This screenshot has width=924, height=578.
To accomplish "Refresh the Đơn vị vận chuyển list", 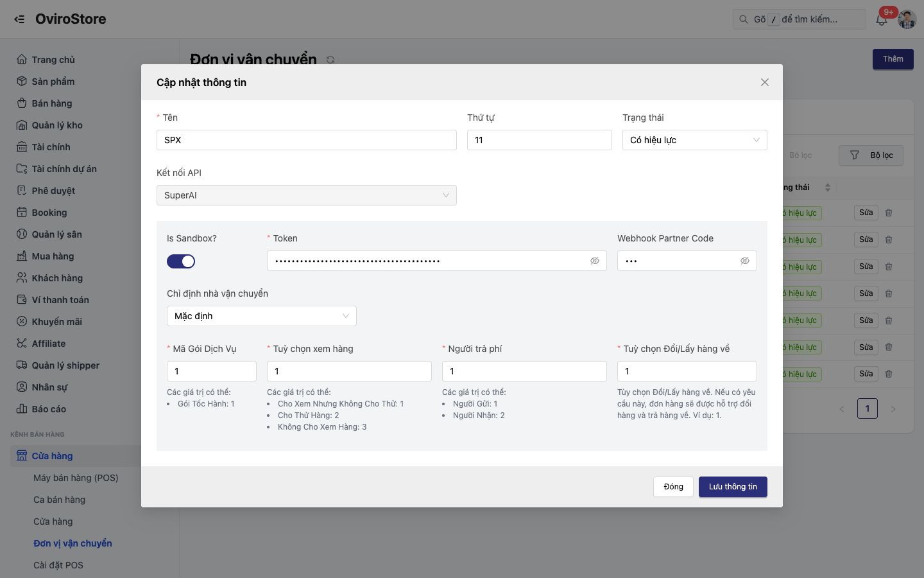I will [x=330, y=60].
